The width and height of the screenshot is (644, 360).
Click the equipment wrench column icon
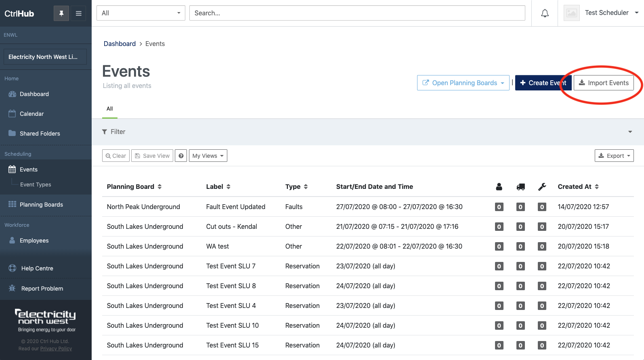coord(542,186)
